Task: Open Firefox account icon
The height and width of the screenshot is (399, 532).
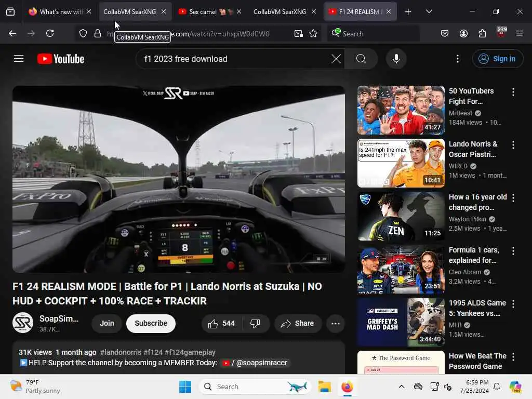Action: coord(463,33)
